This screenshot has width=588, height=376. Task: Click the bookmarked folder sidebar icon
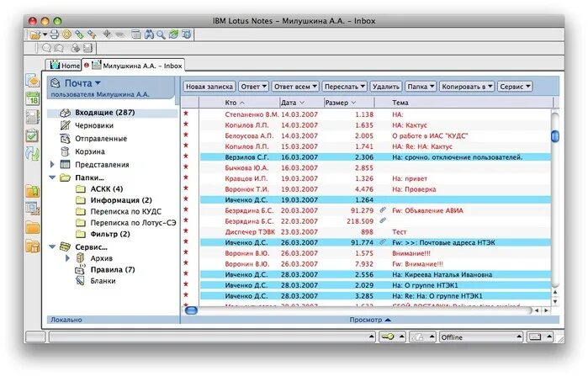33,191
